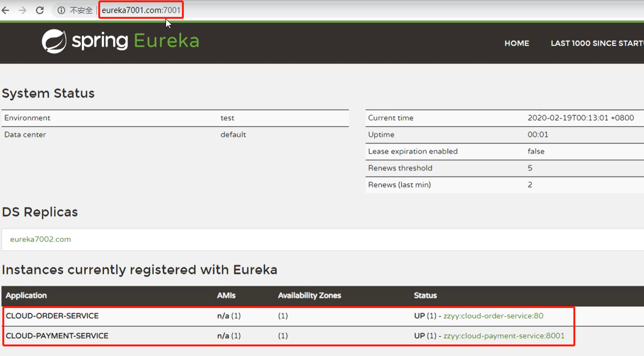This screenshot has width=644, height=356.
Task: Select the Environment label
Action: tap(27, 118)
